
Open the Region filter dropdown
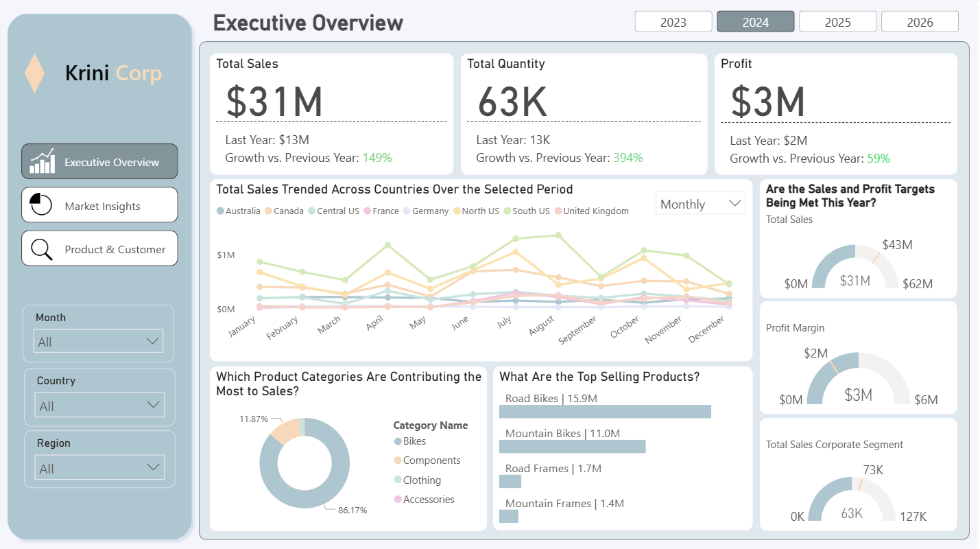point(99,467)
